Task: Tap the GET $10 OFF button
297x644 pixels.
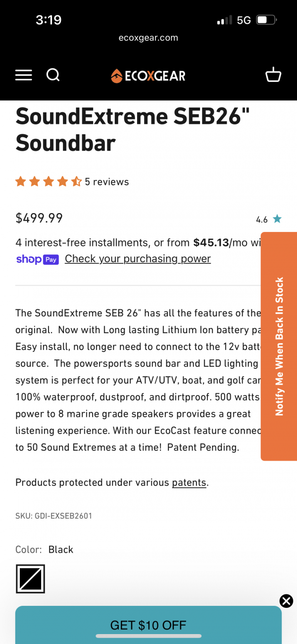Action: click(x=148, y=626)
